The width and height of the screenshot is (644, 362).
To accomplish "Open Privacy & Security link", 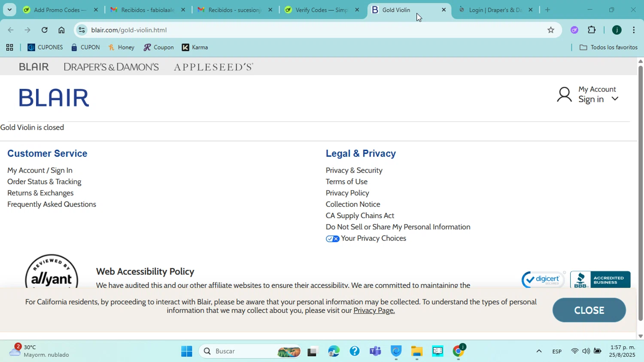I will 354,170.
